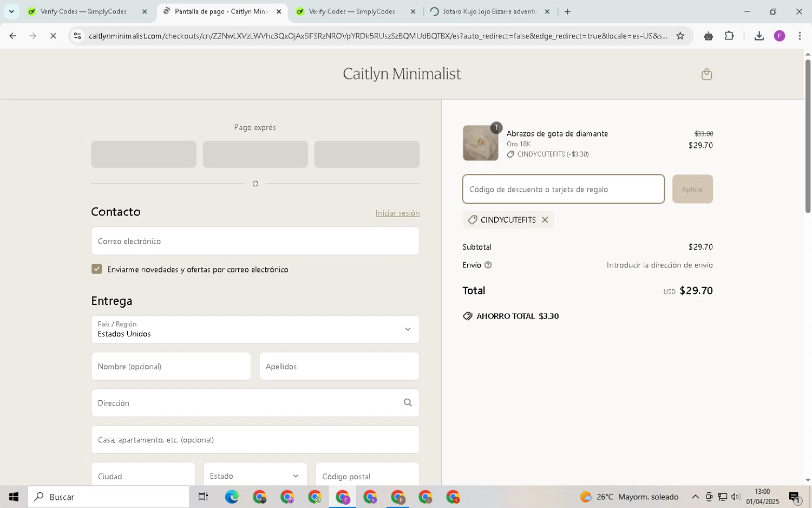812x508 pixels.
Task: Click the Apellidos field
Action: (x=339, y=367)
